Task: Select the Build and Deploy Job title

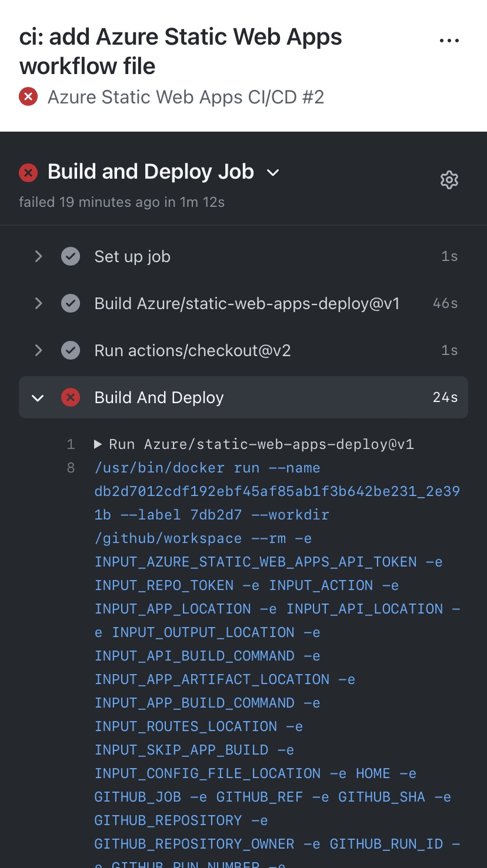Action: click(x=151, y=172)
